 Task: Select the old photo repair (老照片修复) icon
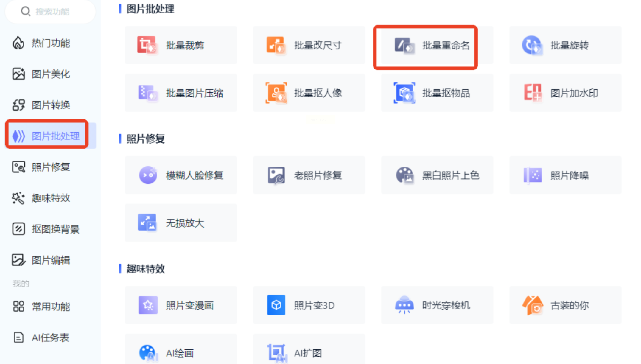click(276, 175)
